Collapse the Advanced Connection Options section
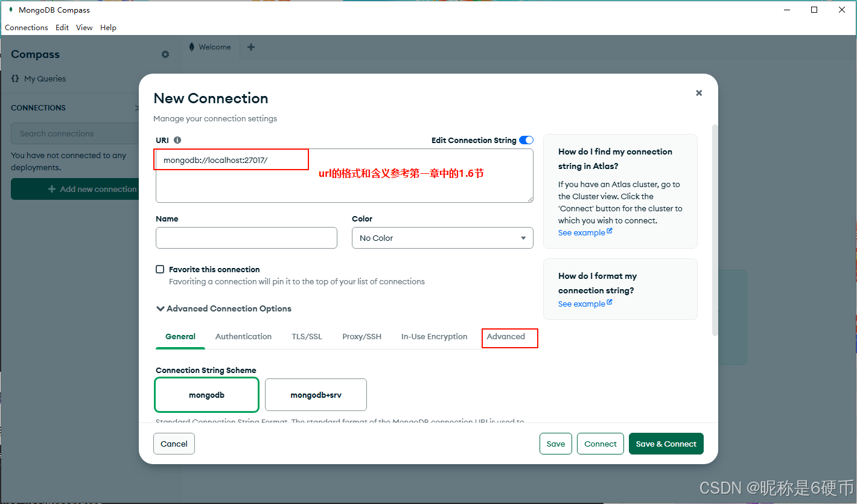This screenshot has height=504, width=857. pos(224,308)
